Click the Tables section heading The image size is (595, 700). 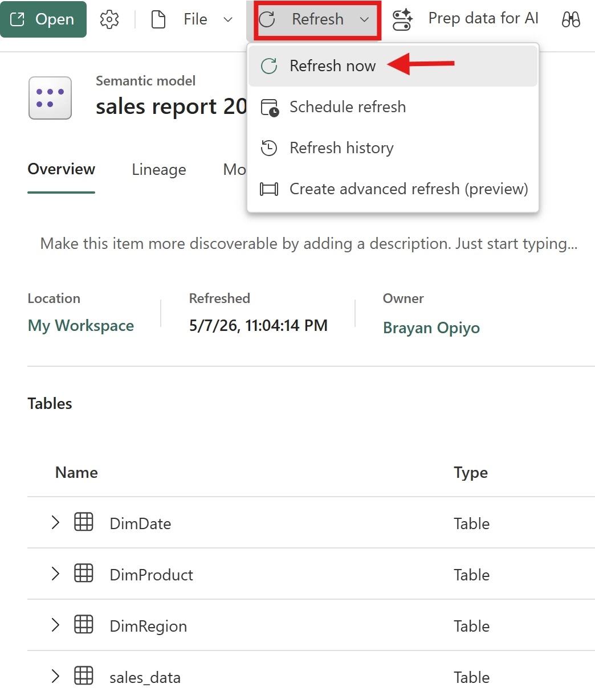pos(50,404)
